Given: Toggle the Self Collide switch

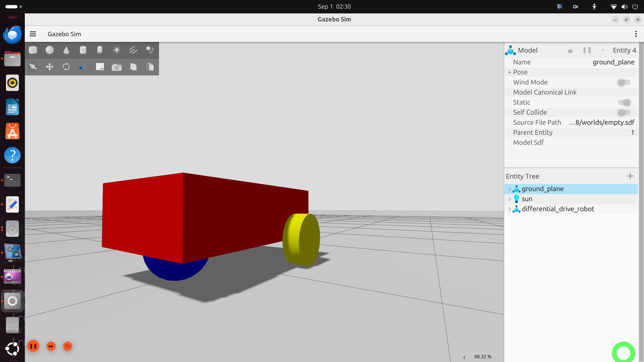Looking at the screenshot, I should pos(624,112).
